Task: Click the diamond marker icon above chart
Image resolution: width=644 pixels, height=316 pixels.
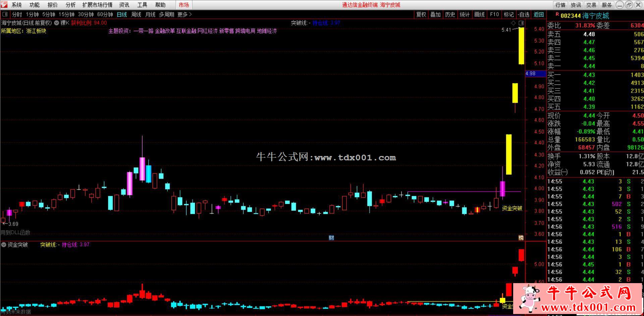Action: (513, 23)
